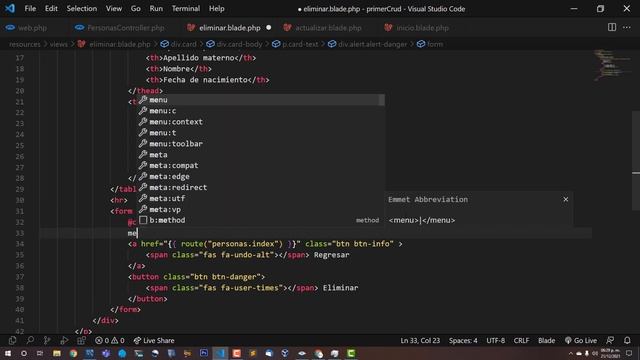
Task: Open the File menu
Action: [x=30, y=9]
